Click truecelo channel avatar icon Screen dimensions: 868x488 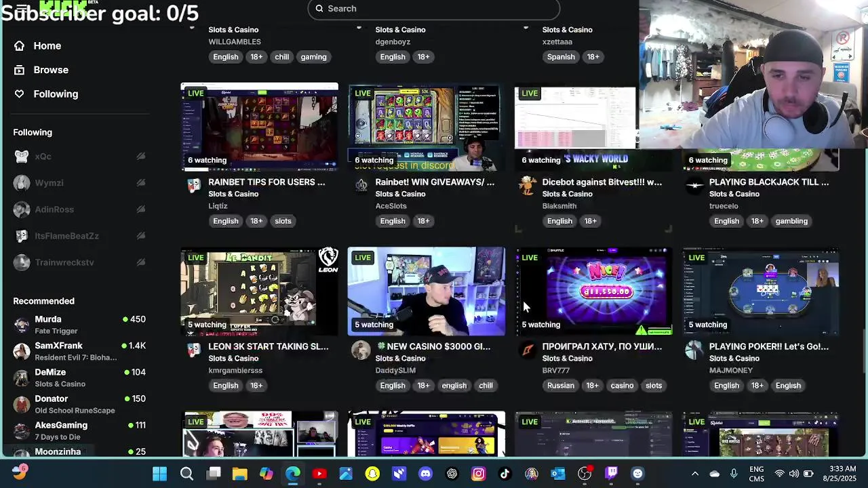[x=694, y=186]
